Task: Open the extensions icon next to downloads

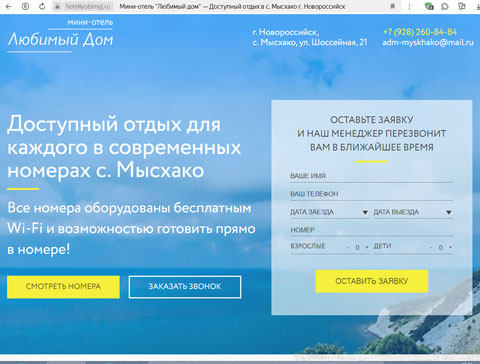Action: [462, 6]
